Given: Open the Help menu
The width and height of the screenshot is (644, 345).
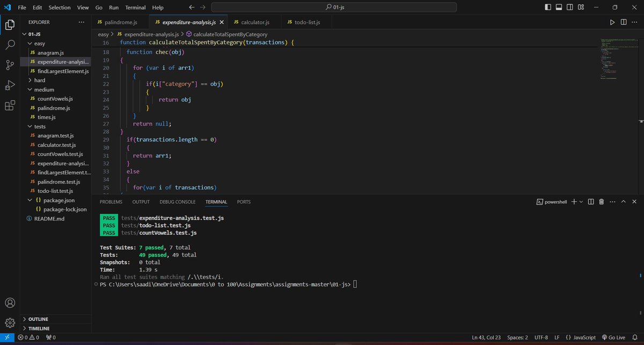Looking at the screenshot, I should pos(158,8).
